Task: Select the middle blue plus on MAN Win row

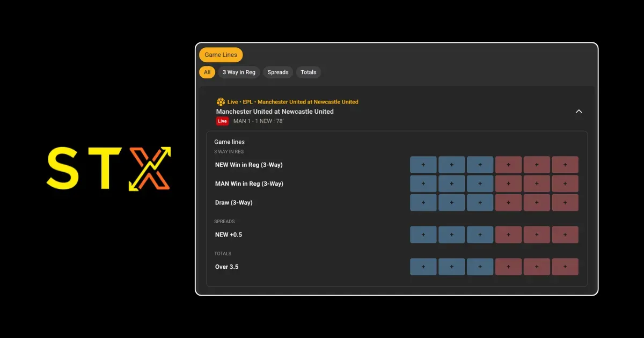Action: click(x=451, y=183)
